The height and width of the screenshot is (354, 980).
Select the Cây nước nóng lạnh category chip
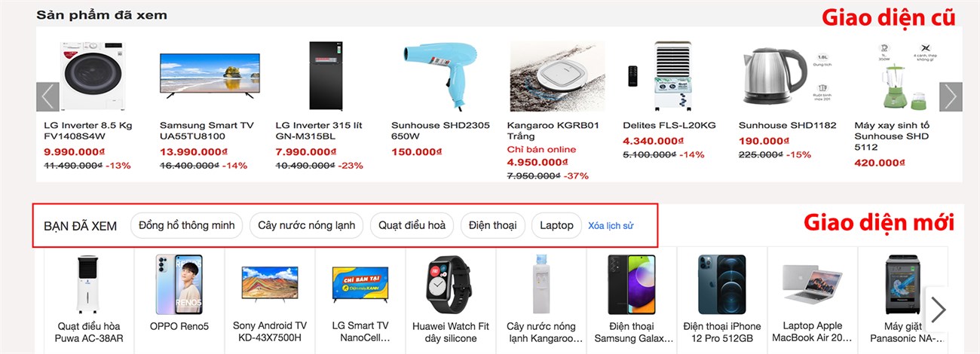(x=307, y=225)
